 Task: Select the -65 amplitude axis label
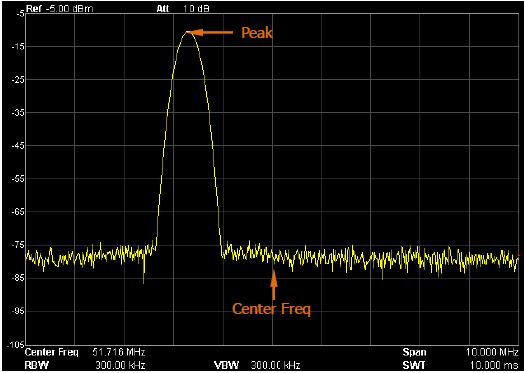tap(19, 212)
